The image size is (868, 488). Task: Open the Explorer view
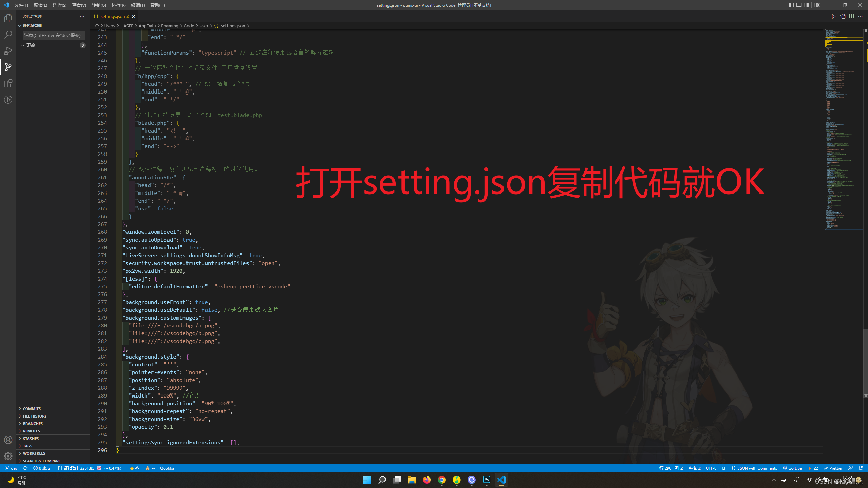8,18
